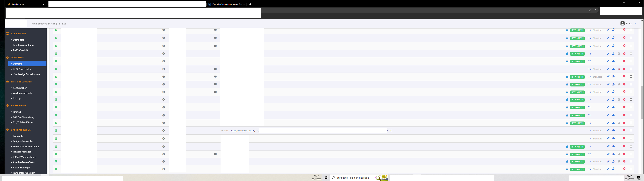Click the Windows taskbar search field
The image size is (644, 181).
(x=353, y=178)
